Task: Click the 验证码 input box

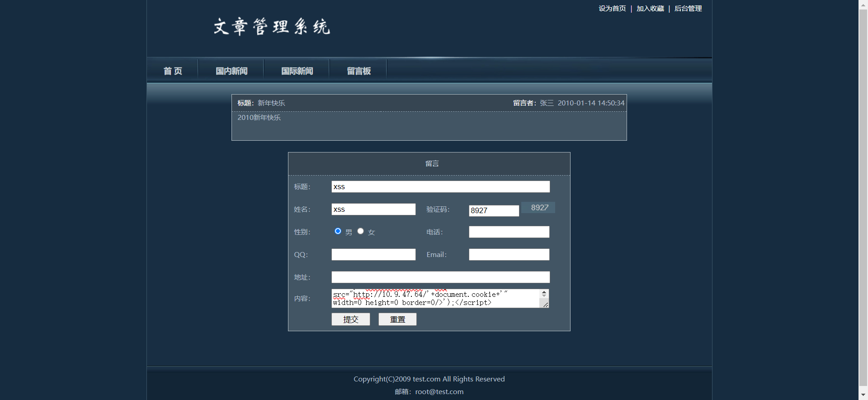Action: 494,210
